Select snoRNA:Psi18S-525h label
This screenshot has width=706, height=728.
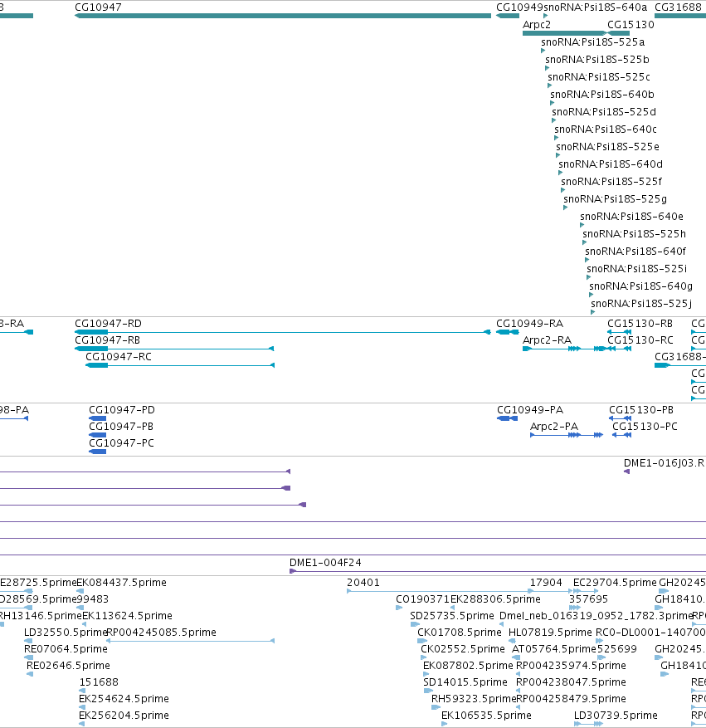click(634, 234)
